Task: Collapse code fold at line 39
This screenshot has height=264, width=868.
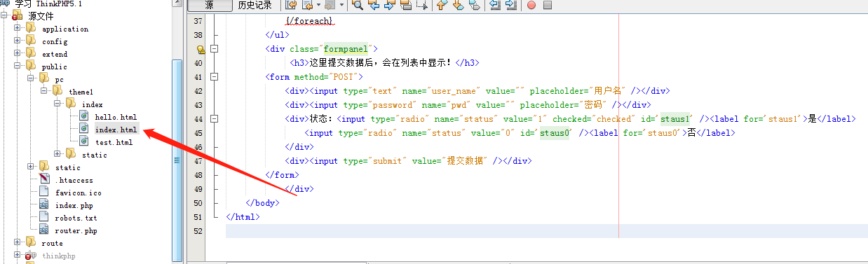Action: [x=215, y=49]
